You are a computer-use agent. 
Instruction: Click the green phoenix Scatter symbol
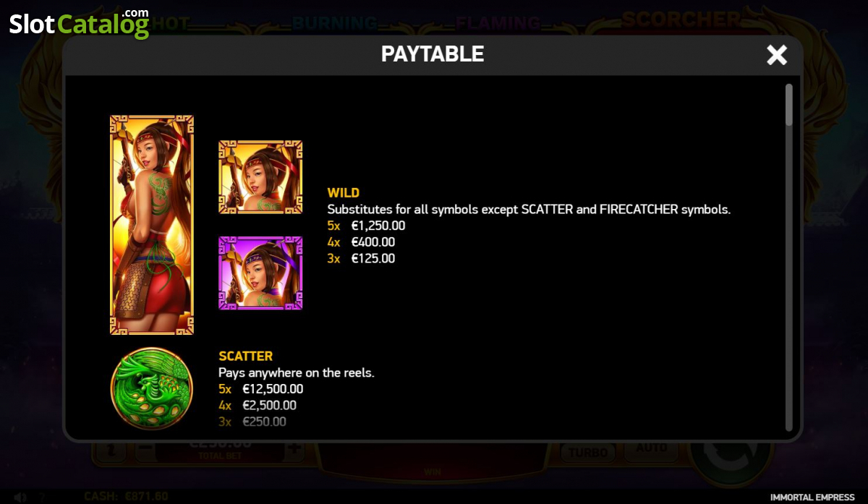click(x=152, y=388)
